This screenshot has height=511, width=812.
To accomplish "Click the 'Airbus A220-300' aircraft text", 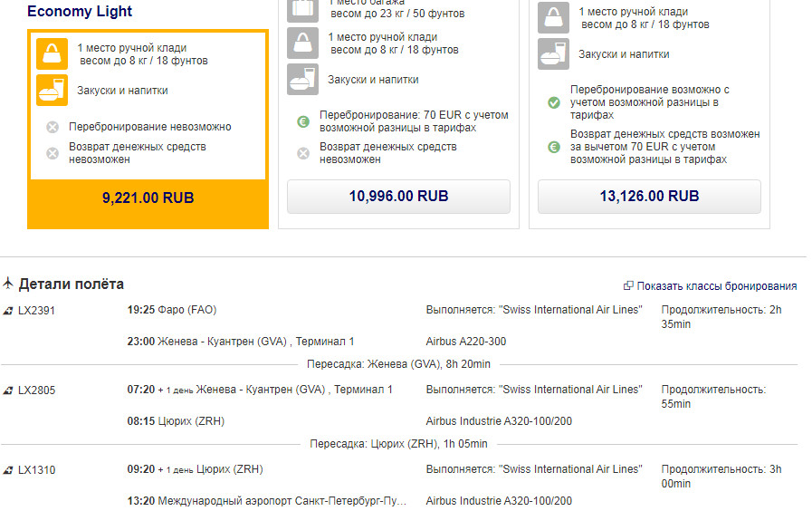I will click(x=466, y=342).
